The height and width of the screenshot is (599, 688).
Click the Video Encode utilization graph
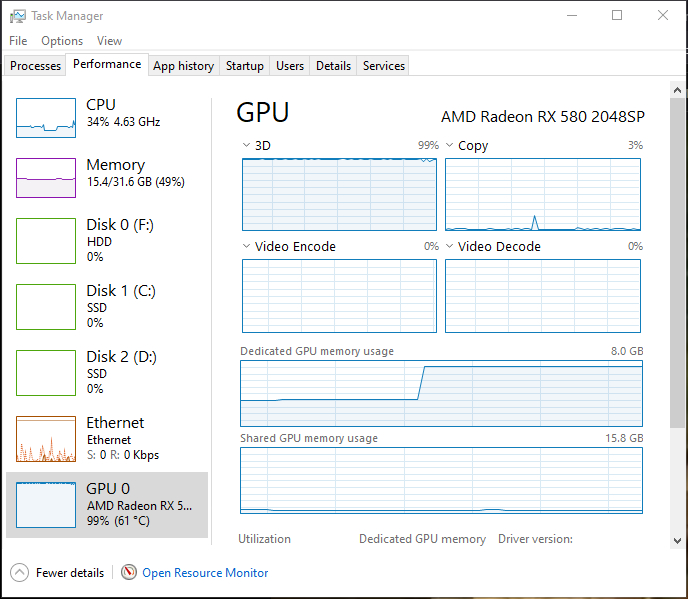339,296
